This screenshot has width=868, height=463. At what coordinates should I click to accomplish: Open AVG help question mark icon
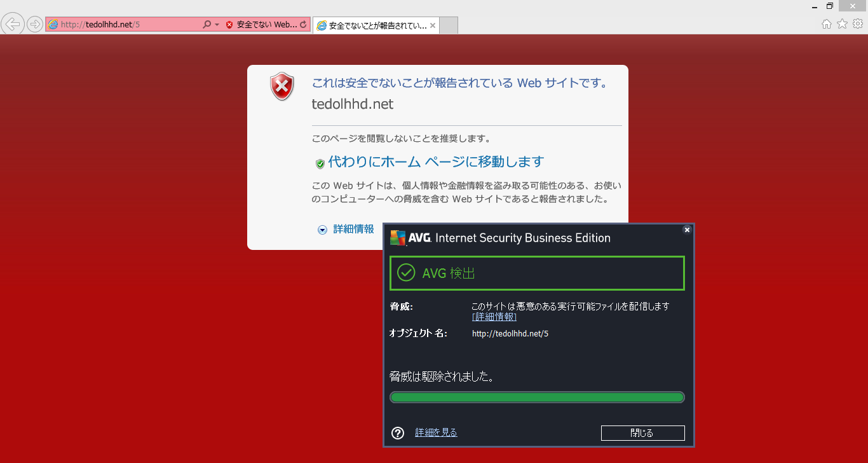(x=398, y=433)
